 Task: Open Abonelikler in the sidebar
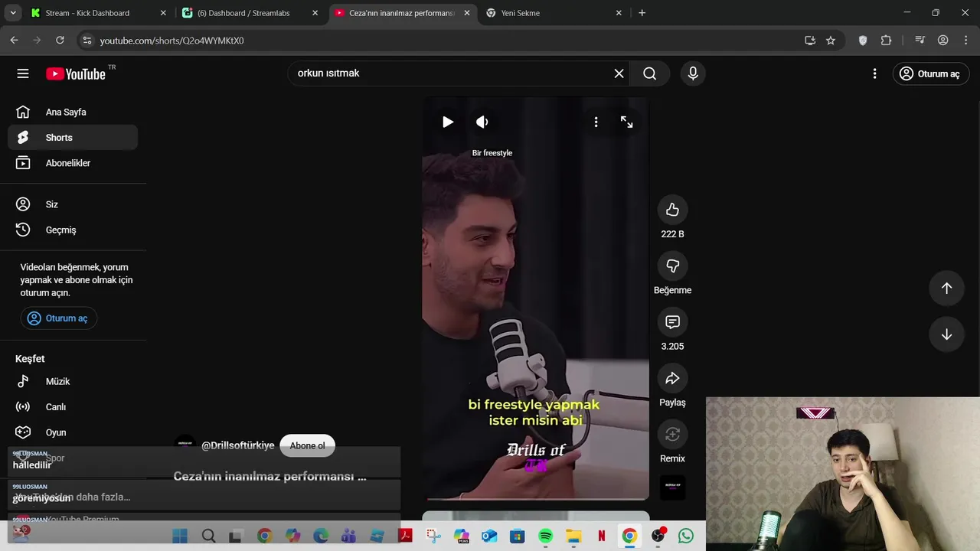73,163
